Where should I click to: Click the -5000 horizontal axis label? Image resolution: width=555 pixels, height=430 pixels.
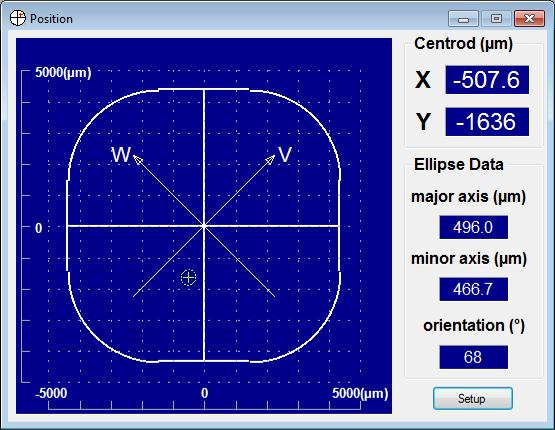(x=51, y=394)
